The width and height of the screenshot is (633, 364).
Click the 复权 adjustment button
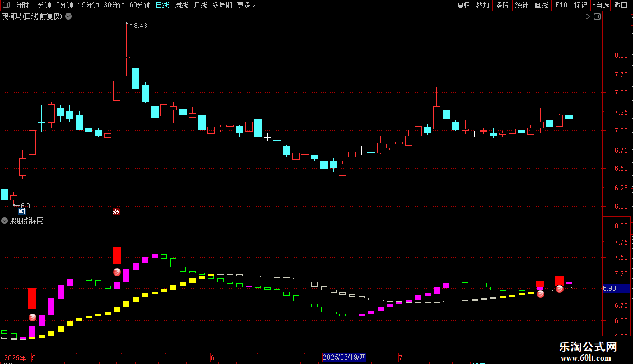click(x=463, y=5)
